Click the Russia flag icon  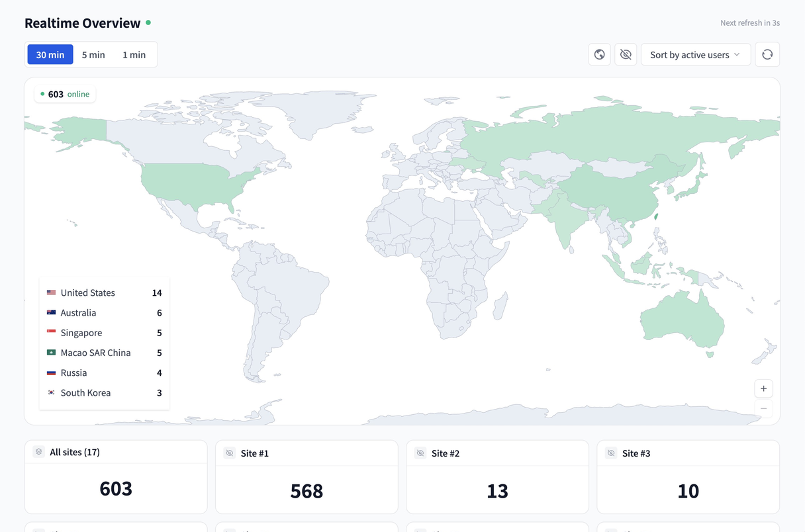[51, 373]
